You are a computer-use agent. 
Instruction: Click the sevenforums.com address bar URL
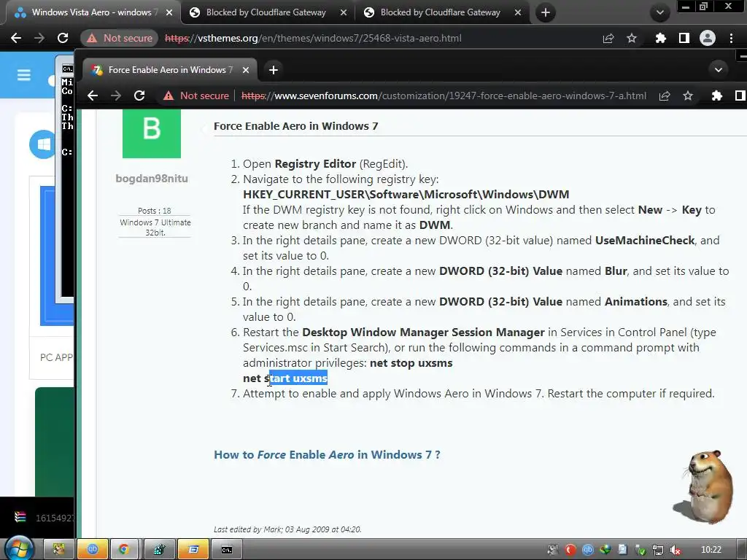(444, 96)
